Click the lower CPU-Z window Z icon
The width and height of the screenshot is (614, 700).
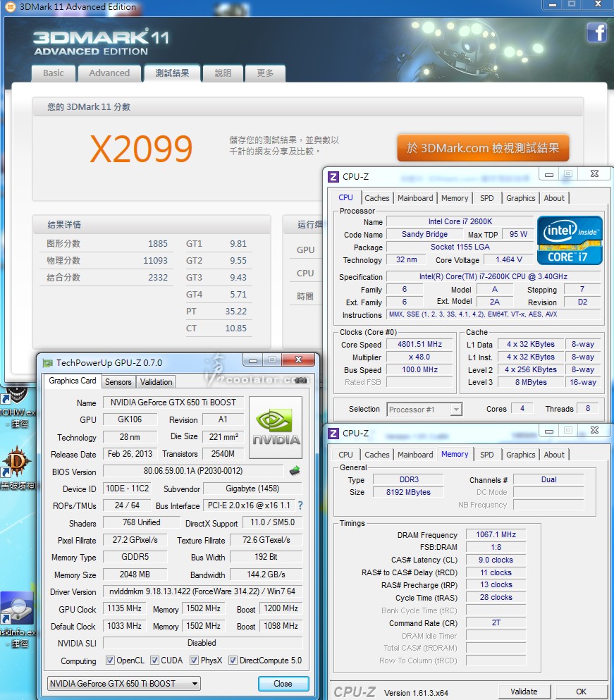pyautogui.click(x=333, y=434)
